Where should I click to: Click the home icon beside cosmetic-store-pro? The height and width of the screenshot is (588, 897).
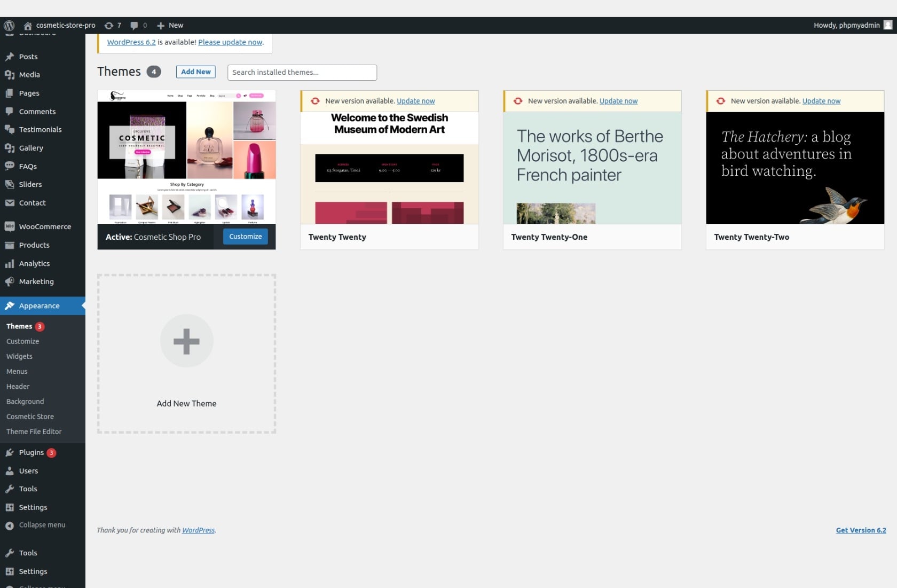point(28,25)
